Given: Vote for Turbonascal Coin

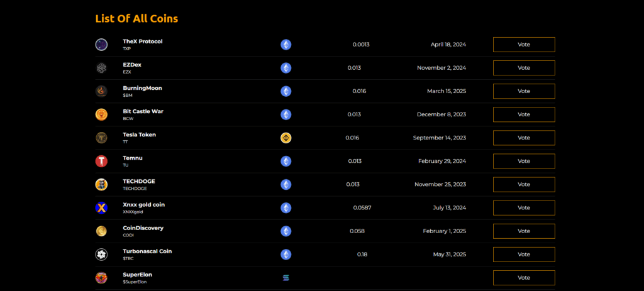Looking at the screenshot, I should [x=524, y=255].
